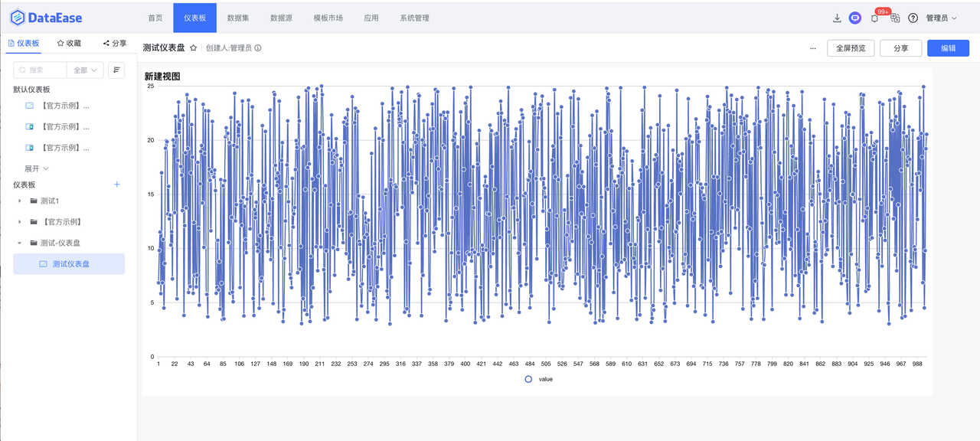Toggle the value legend below the chart
This screenshot has height=441, width=980.
coord(537,378)
